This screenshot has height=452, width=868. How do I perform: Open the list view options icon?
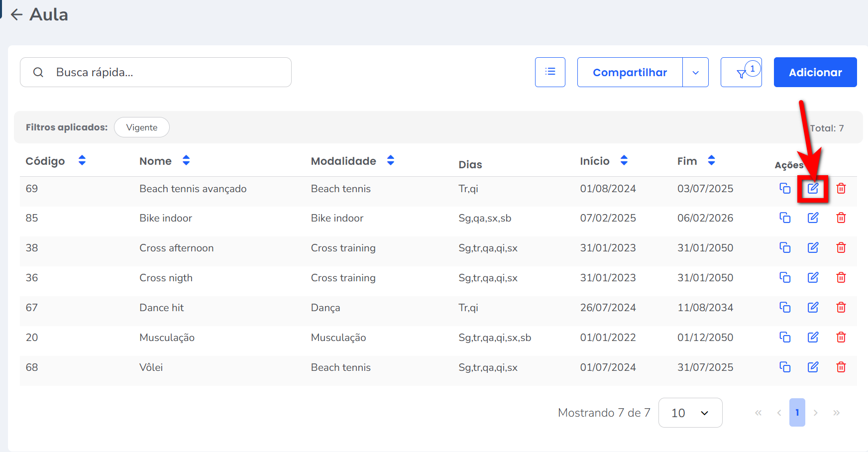point(550,72)
